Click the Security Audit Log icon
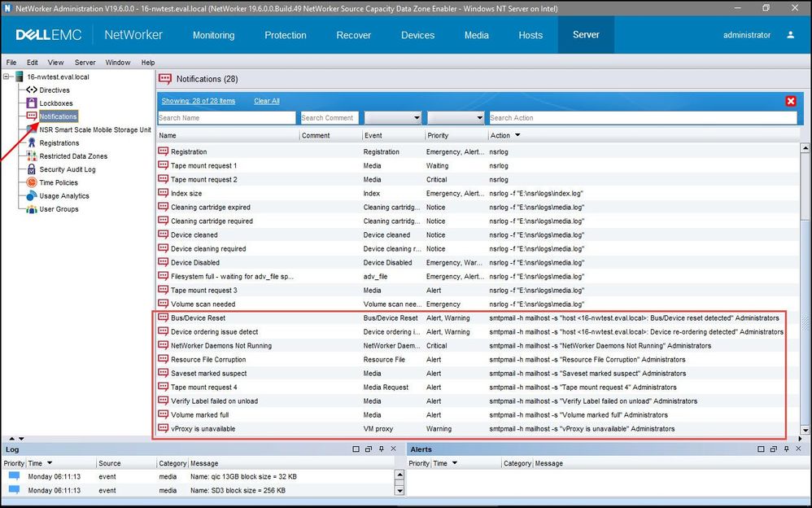 pyautogui.click(x=32, y=169)
